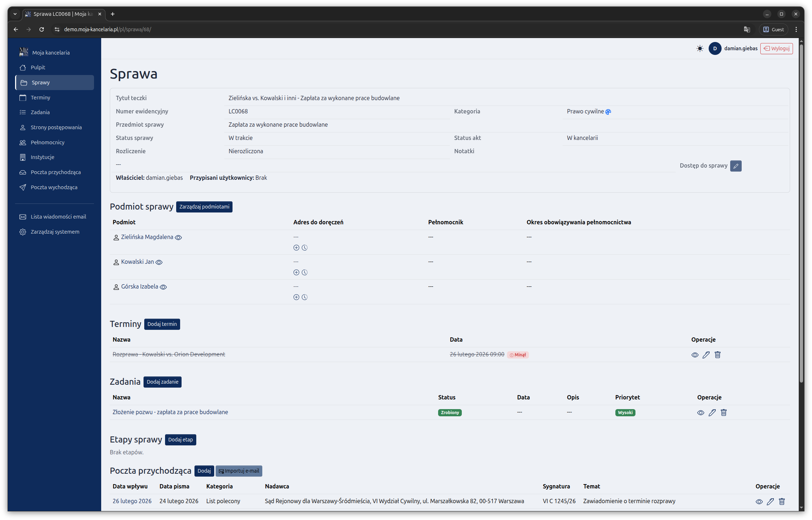Image resolution: width=812 pixels, height=520 pixels.
Task: Open Poczta wychodząca in the sidebar
Action: tap(54, 187)
